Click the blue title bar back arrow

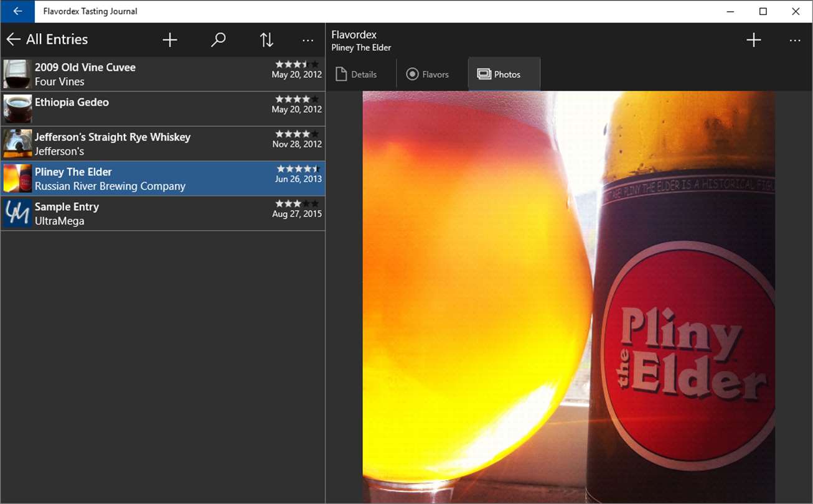(x=17, y=11)
